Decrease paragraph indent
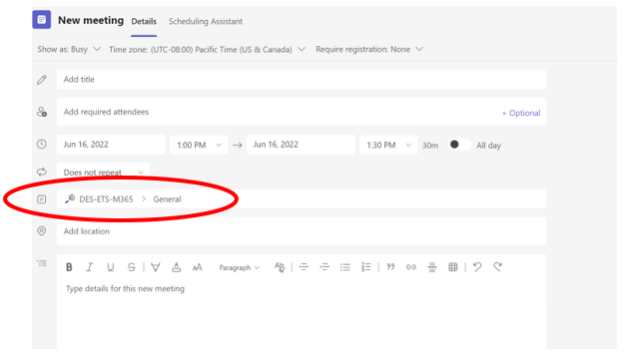Image resolution: width=625 pixels, height=364 pixels. click(x=304, y=267)
